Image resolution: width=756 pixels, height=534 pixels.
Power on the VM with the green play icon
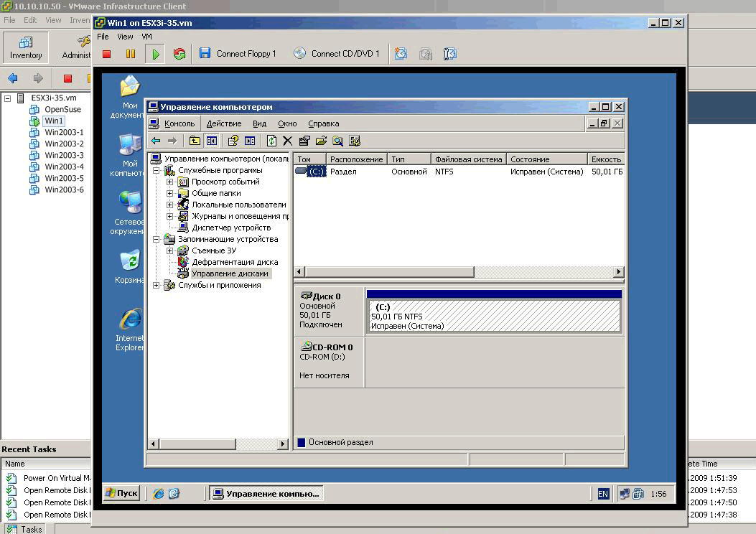156,53
